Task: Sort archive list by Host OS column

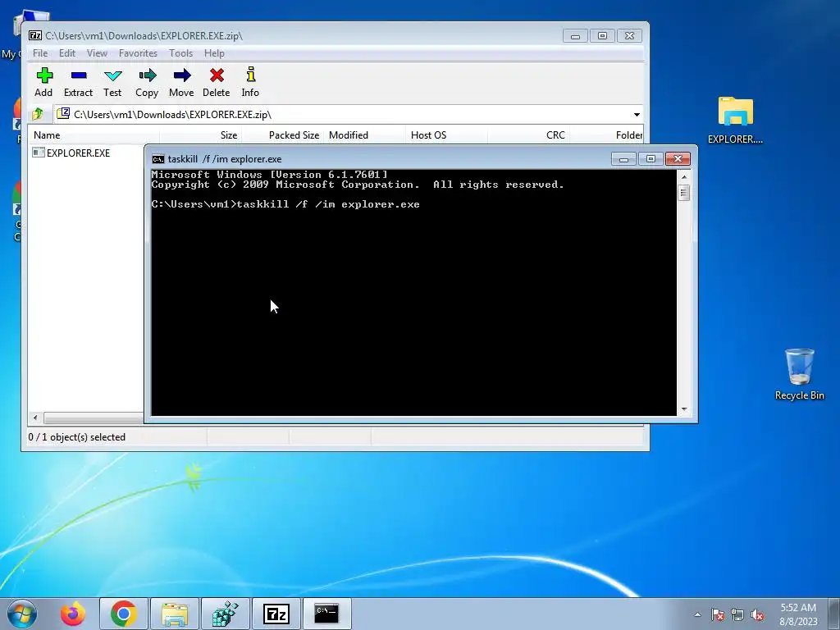Action: [x=447, y=135]
